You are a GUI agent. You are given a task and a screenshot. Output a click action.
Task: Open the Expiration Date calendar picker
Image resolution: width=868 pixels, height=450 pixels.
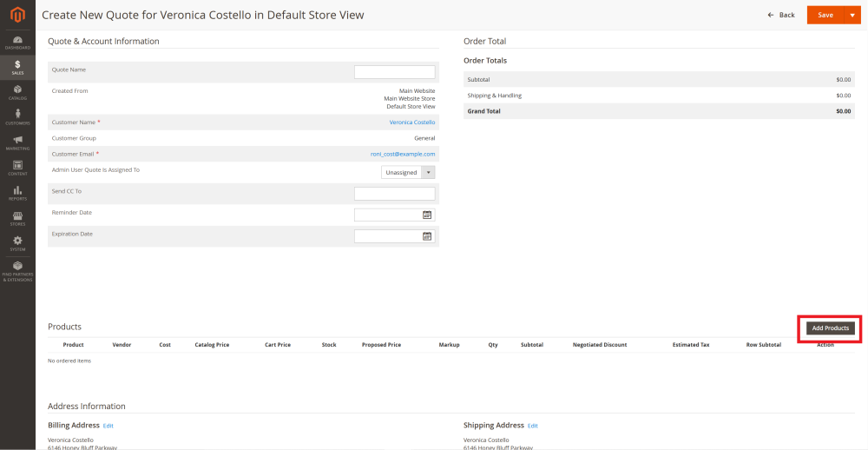pyautogui.click(x=427, y=236)
